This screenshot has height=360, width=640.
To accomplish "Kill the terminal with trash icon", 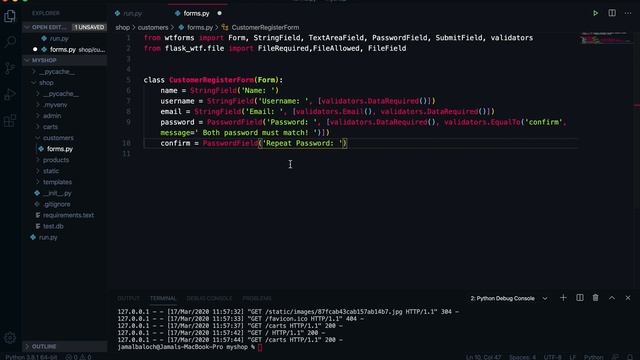I will 596,298.
